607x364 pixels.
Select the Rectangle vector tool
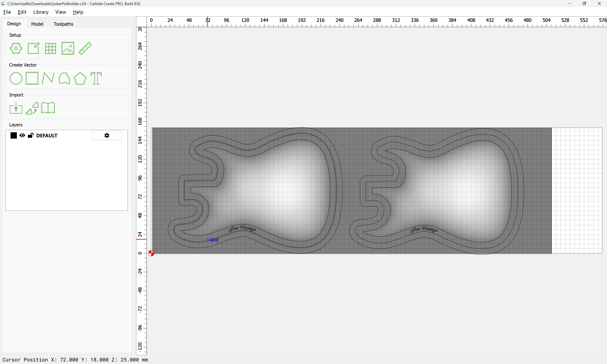click(32, 79)
